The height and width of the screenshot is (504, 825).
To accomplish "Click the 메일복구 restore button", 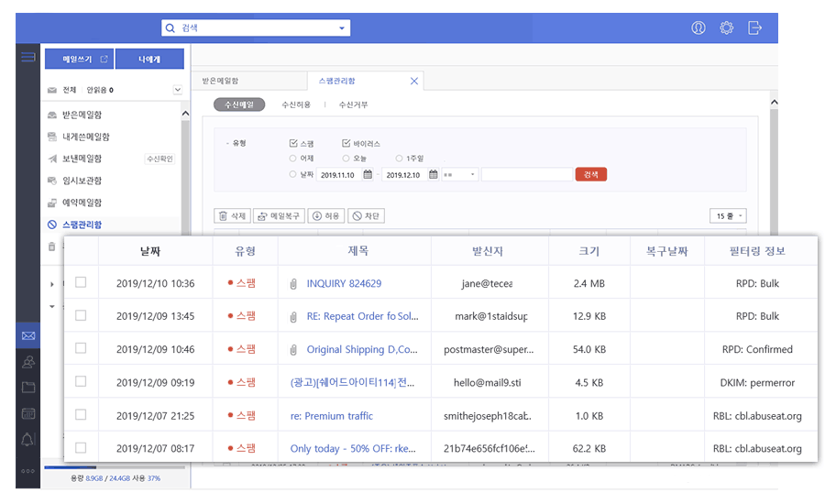I will [x=279, y=215].
